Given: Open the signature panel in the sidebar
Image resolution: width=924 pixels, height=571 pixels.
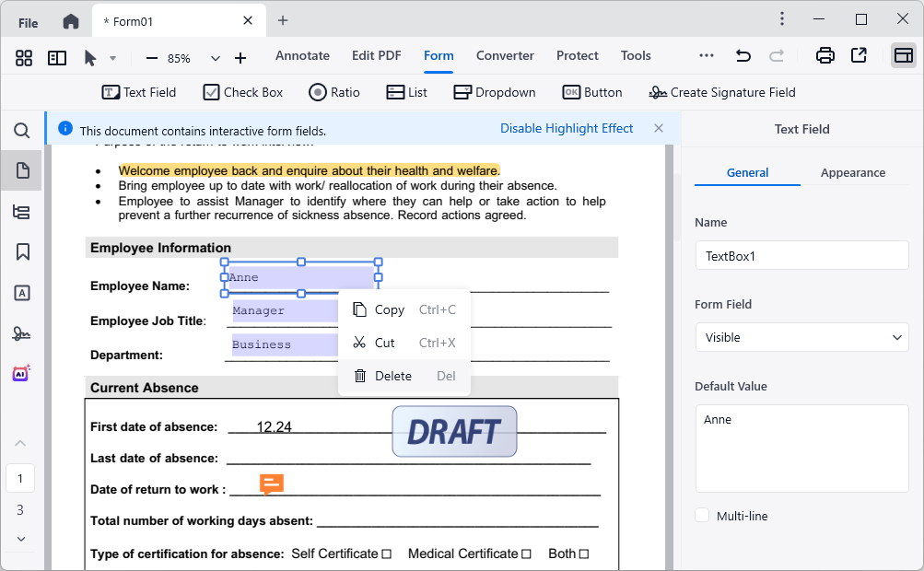Looking at the screenshot, I should (22, 332).
